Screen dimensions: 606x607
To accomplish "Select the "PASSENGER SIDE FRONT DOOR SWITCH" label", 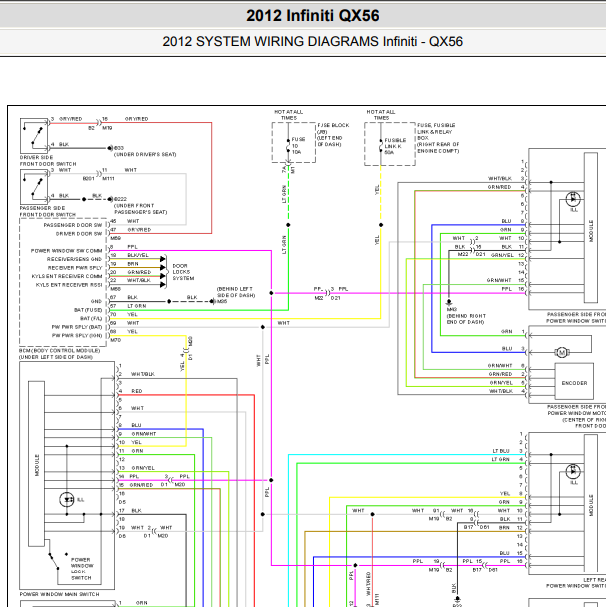I will [x=48, y=211].
